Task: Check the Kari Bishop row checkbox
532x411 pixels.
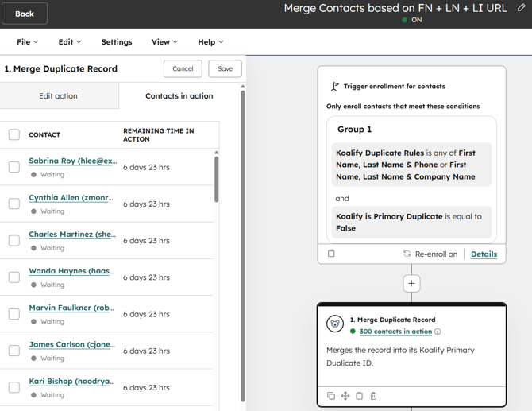Action: (x=14, y=387)
